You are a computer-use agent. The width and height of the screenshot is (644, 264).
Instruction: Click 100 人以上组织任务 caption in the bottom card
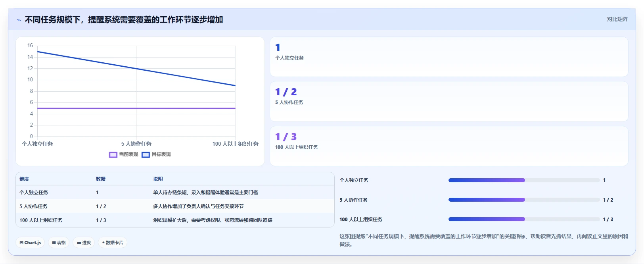[x=297, y=147]
